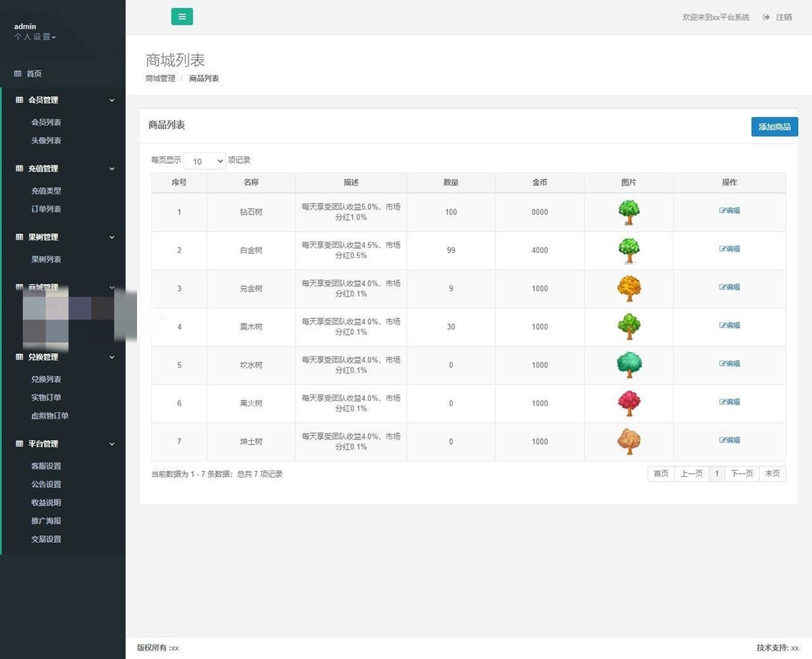
Task: Go to 下一页 in pagination
Action: [742, 474]
